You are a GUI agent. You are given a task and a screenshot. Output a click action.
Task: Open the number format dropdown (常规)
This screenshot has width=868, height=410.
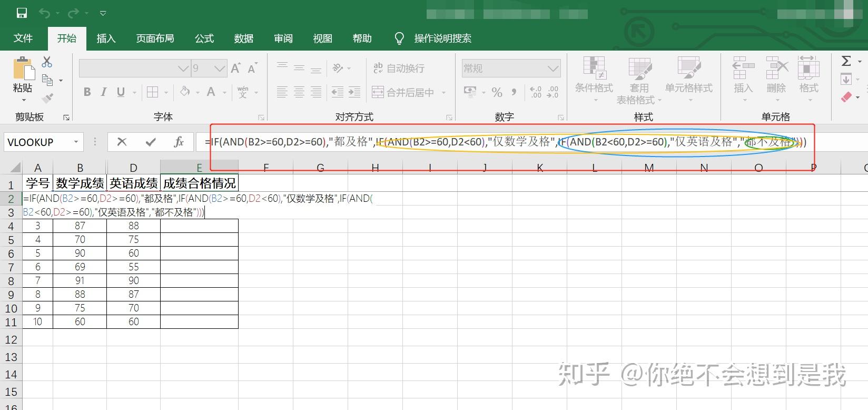pyautogui.click(x=553, y=69)
